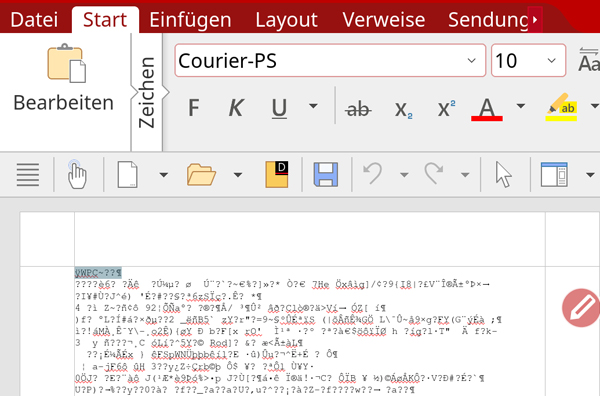Expand the Zeichen group launcher
This screenshot has width=600, height=396.
pos(147,92)
